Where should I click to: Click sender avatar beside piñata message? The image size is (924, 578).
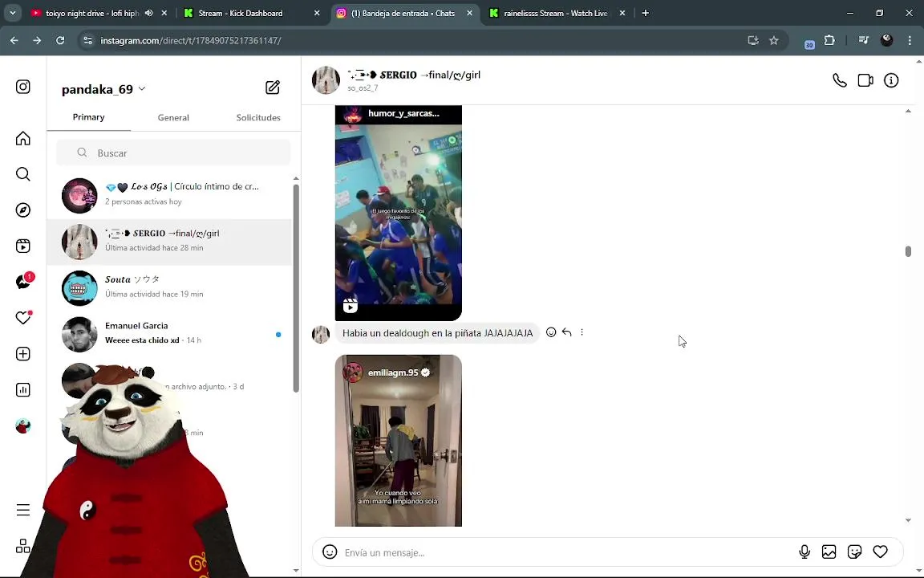tap(321, 334)
